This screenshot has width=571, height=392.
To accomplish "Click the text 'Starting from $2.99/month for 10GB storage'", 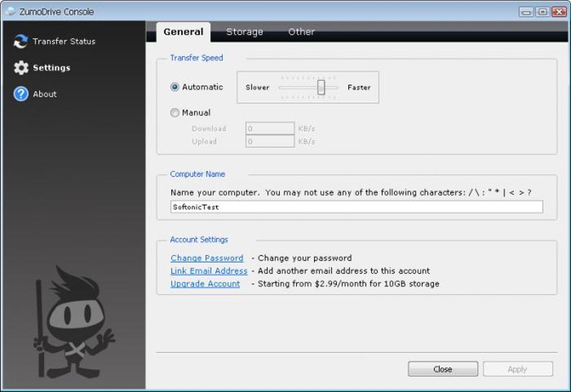I will point(349,284).
